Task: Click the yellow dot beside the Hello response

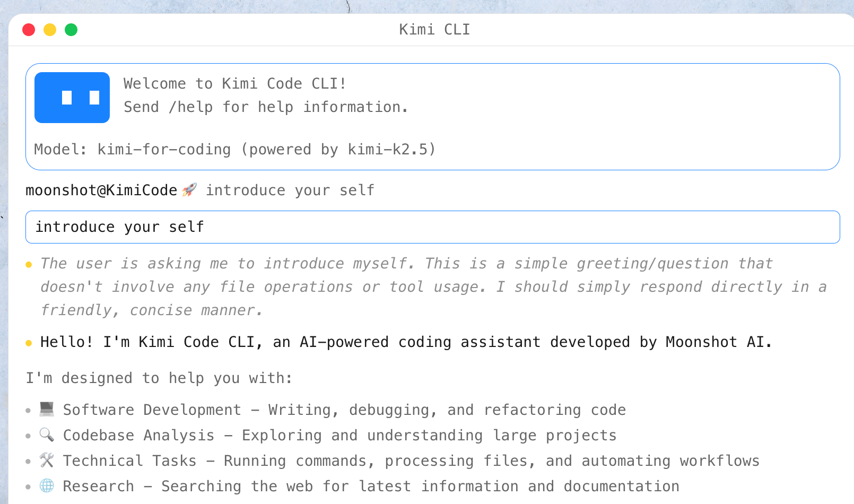Action: (29, 343)
